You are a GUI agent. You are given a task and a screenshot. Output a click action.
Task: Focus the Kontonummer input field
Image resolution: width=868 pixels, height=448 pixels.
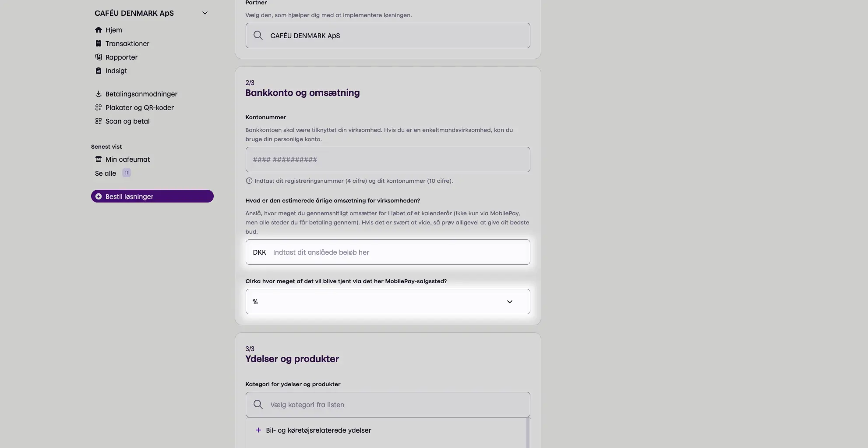(388, 160)
